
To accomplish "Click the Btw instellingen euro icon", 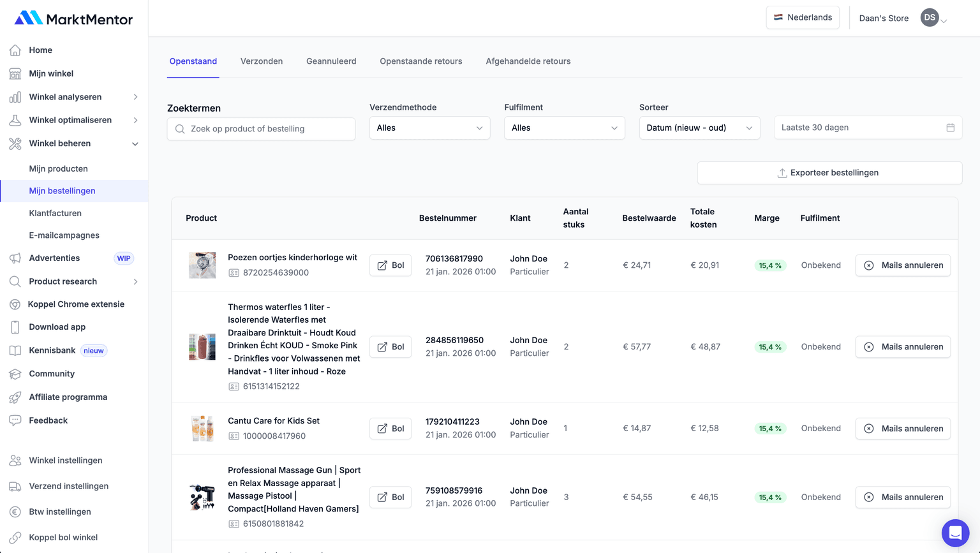I will tap(15, 512).
